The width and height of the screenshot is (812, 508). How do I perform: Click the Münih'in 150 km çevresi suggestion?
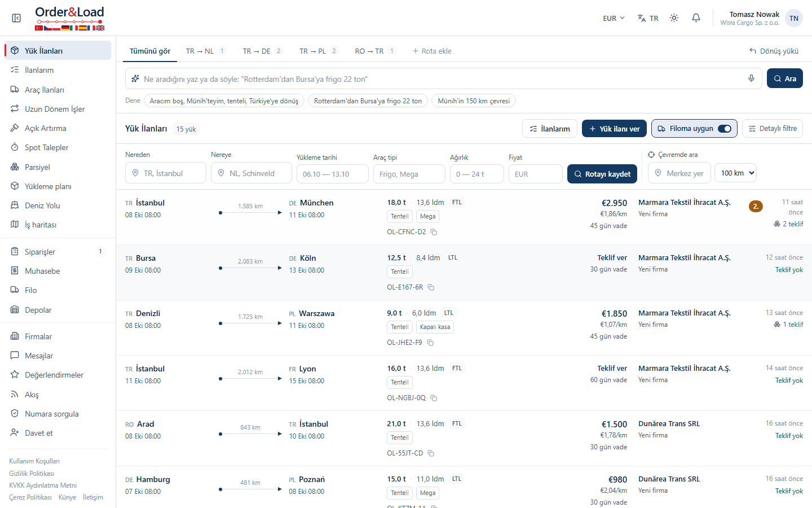click(474, 101)
